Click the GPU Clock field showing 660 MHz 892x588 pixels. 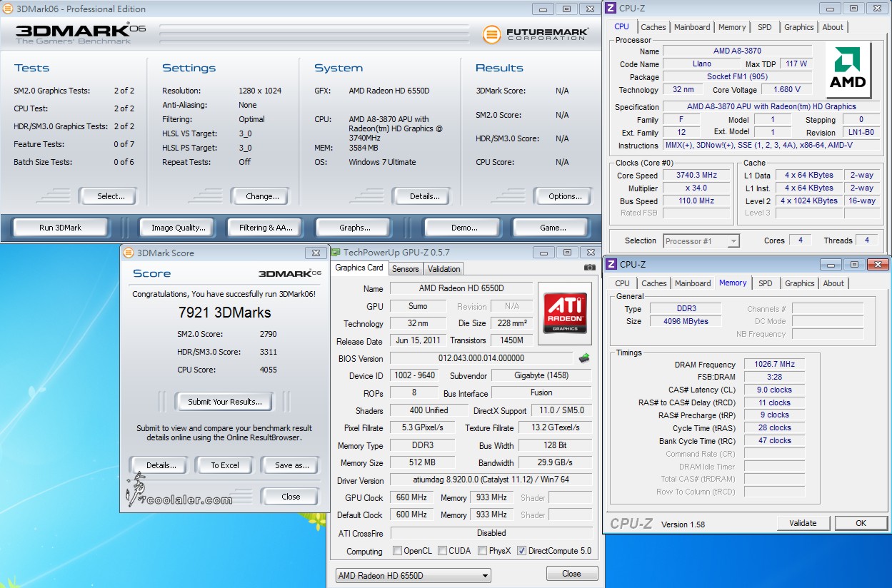[x=411, y=497]
